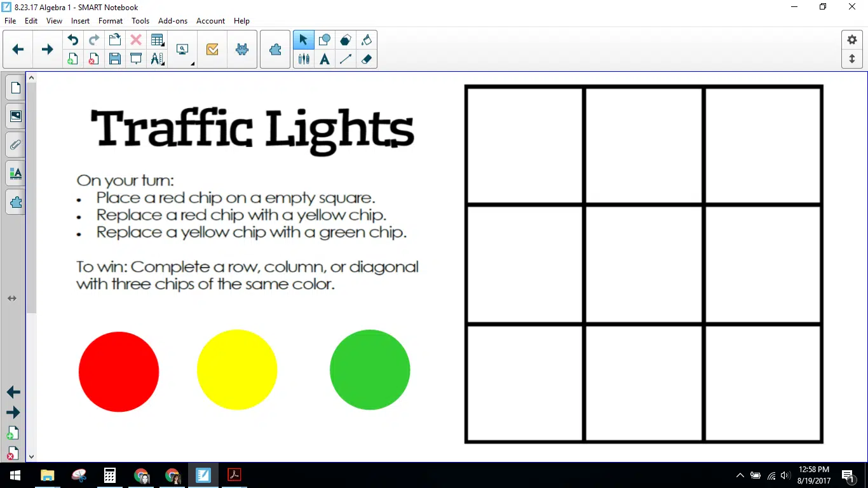Screen dimensions: 868x488
Task: Select the green chip
Action: click(x=370, y=370)
